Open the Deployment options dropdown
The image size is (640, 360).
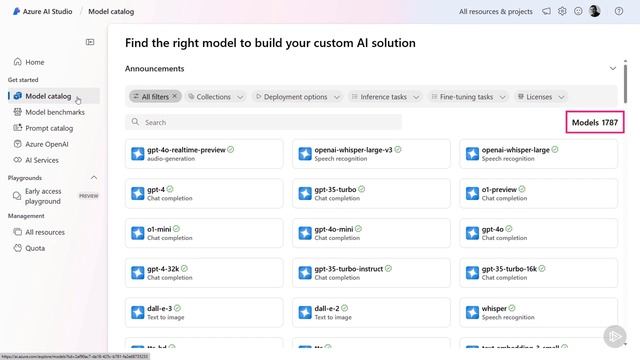click(x=298, y=97)
